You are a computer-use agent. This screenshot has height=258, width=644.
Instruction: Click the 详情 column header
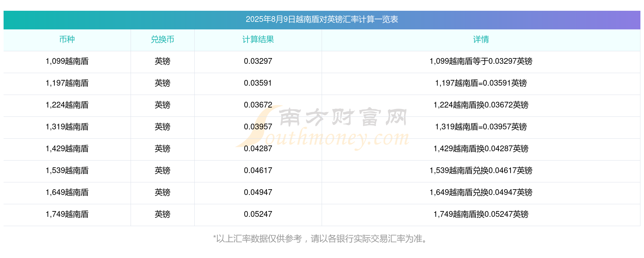tap(481, 39)
